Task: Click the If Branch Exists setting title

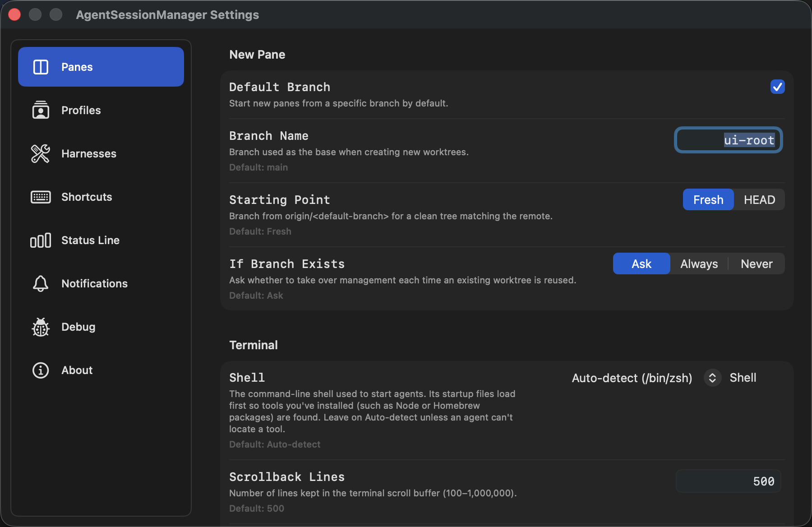Action: 287,264
